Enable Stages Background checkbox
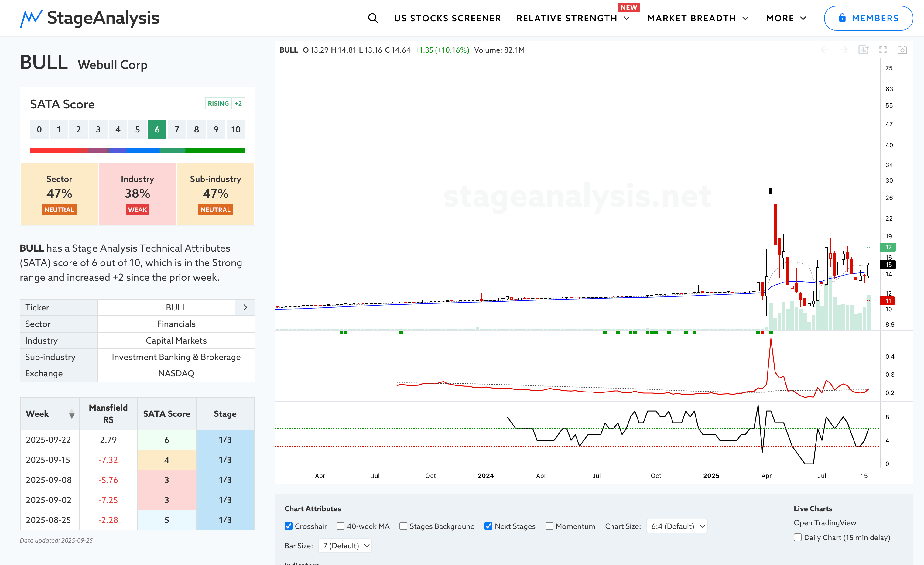This screenshot has width=924, height=565. coord(403,526)
